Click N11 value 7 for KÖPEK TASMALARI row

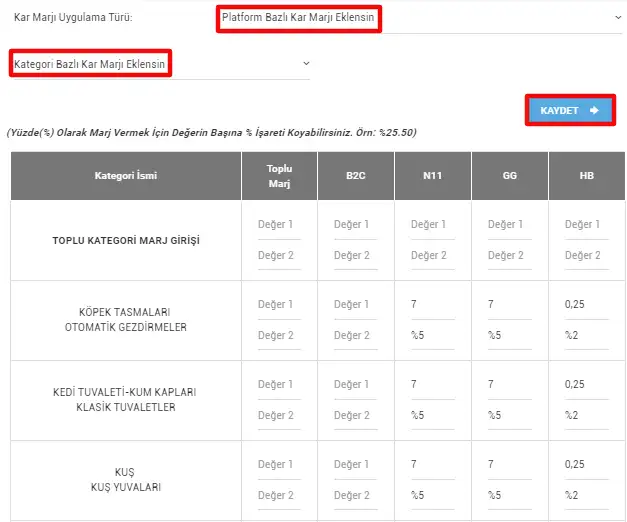[433, 305]
